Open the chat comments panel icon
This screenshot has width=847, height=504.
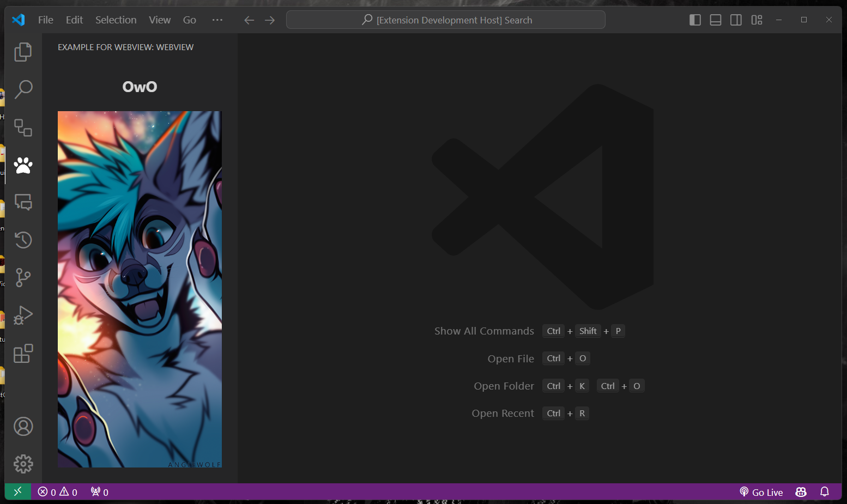coord(23,202)
